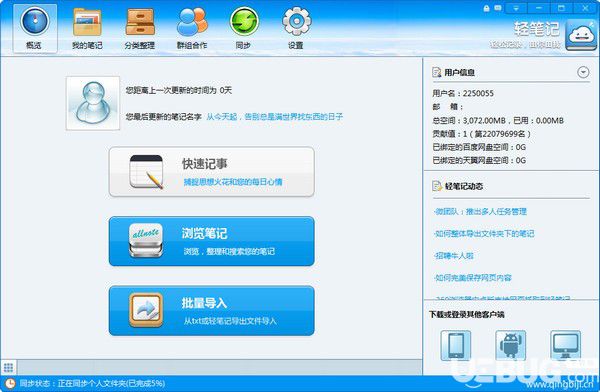Open the 招聘牛人啦 news link
The height and width of the screenshot is (392, 600).
454,255
